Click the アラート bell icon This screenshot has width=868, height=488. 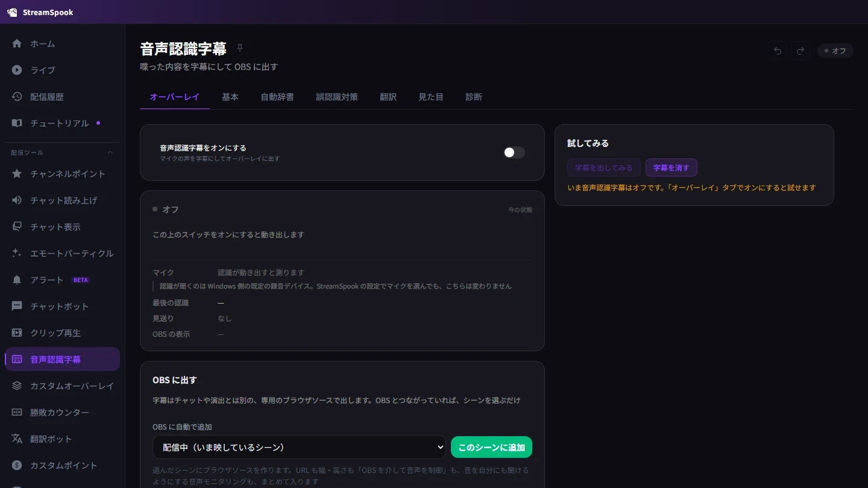pyautogui.click(x=17, y=280)
